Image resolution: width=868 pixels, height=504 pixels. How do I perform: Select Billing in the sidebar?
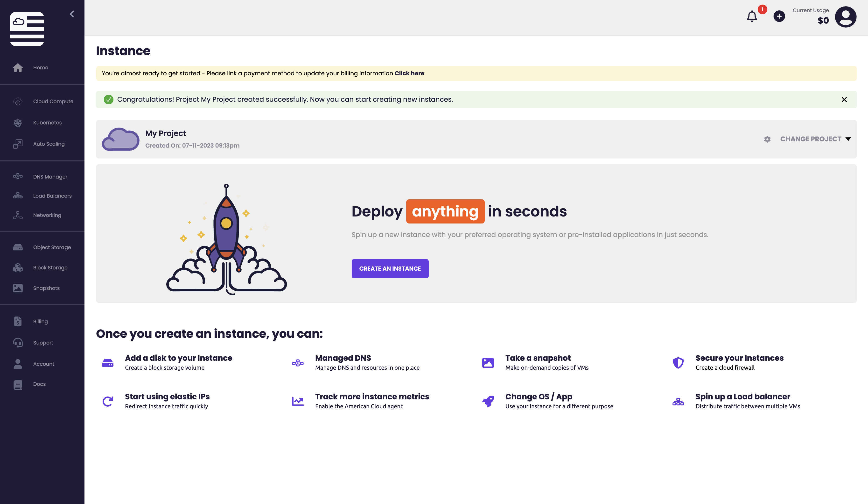click(40, 321)
